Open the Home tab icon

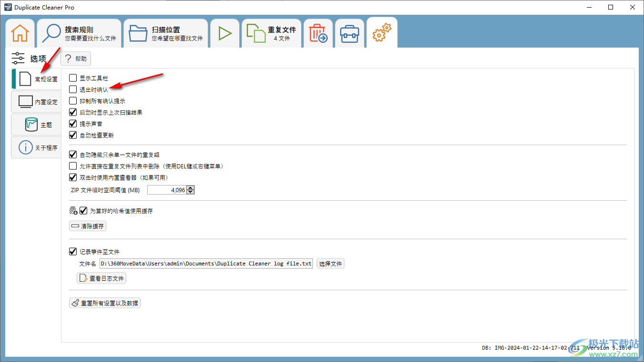pyautogui.click(x=20, y=33)
